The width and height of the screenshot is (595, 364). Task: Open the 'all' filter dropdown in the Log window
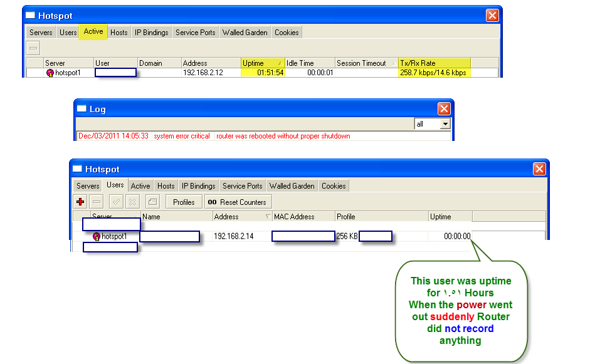tap(445, 124)
